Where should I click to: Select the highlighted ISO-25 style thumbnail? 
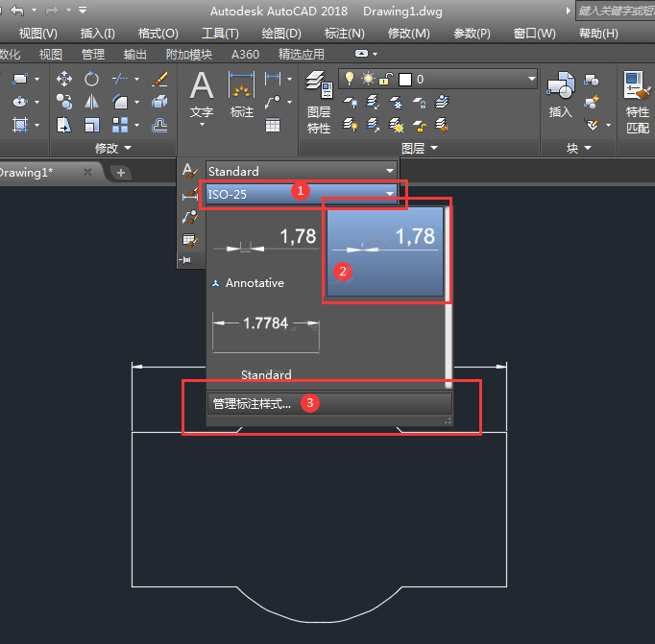pos(386,249)
